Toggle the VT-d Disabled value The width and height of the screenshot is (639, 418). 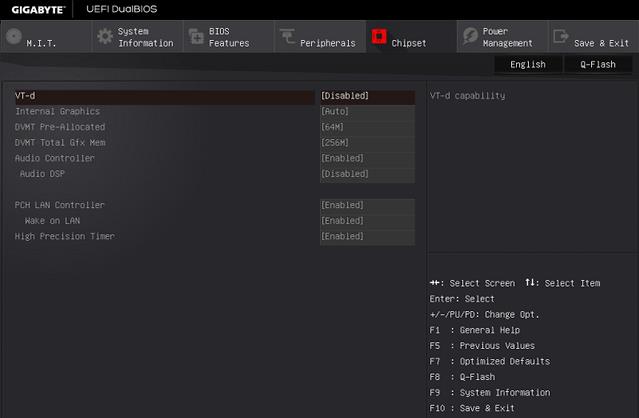coord(366,96)
